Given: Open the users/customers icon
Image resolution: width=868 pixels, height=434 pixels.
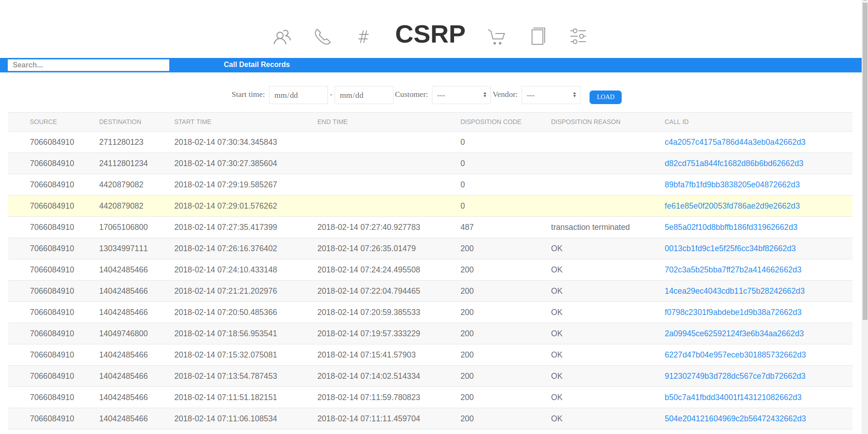Looking at the screenshot, I should tap(282, 37).
